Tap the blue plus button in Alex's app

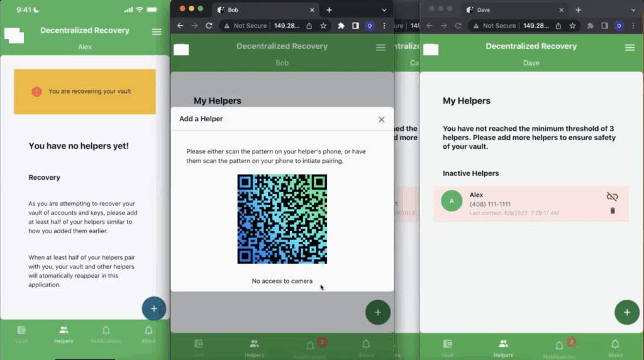153,308
